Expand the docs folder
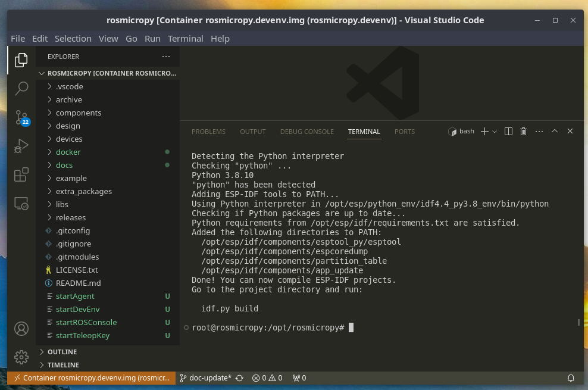588x390 pixels. [108, 166]
